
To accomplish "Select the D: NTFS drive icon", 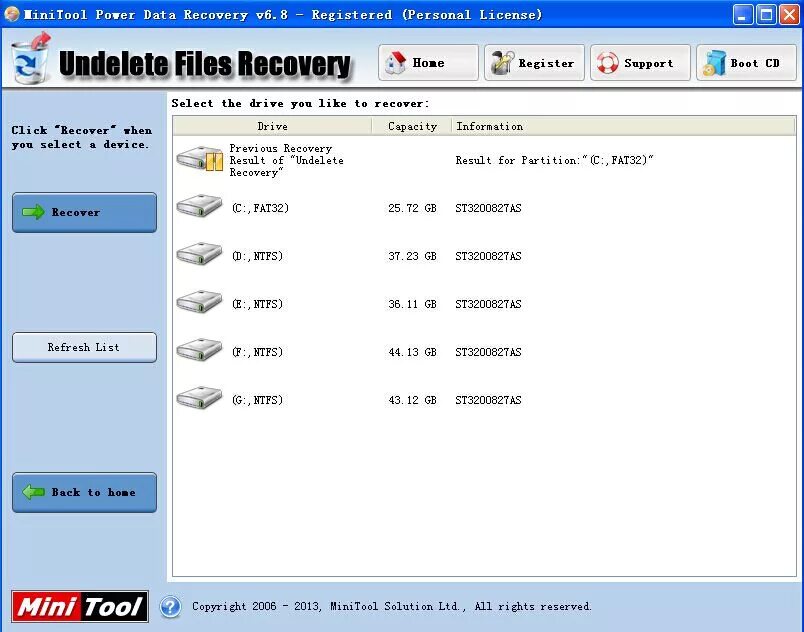I will (x=199, y=254).
